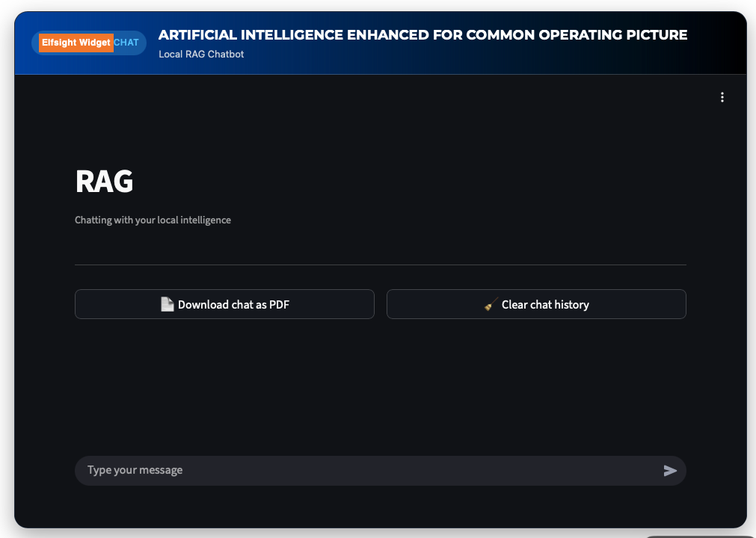The height and width of the screenshot is (538, 756).
Task: Download chat as PDF
Action: tap(224, 304)
